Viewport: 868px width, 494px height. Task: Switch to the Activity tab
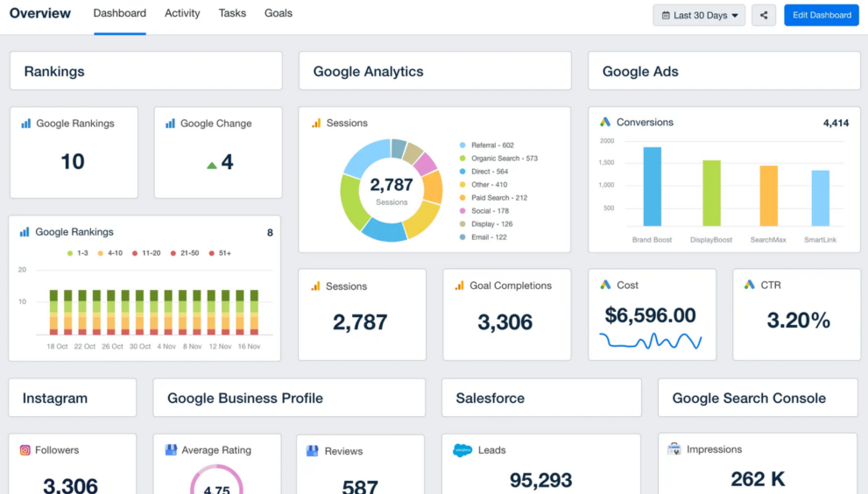tap(182, 13)
